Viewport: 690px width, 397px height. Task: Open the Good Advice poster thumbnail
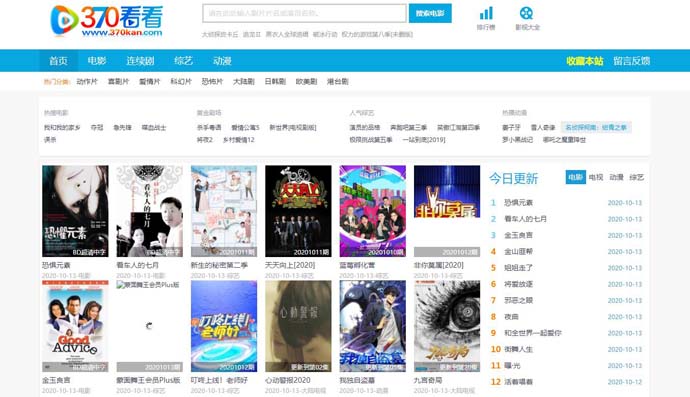[x=75, y=326]
